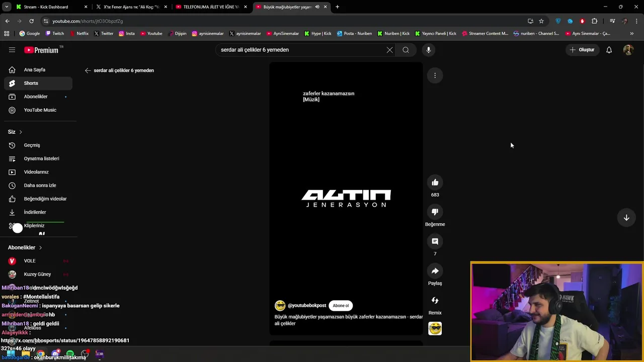Subscribe via the Abone ol button
The height and width of the screenshot is (362, 644).
click(x=341, y=306)
